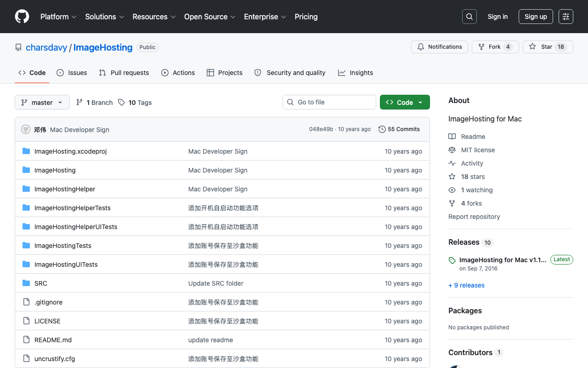Switch to the Projects tab

[225, 73]
